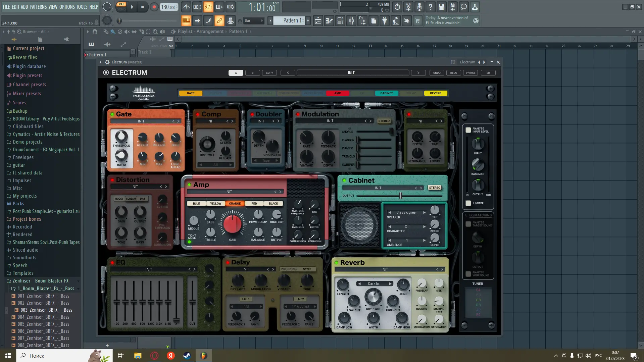Enable Analyse Input Level checkbox

[468, 130]
